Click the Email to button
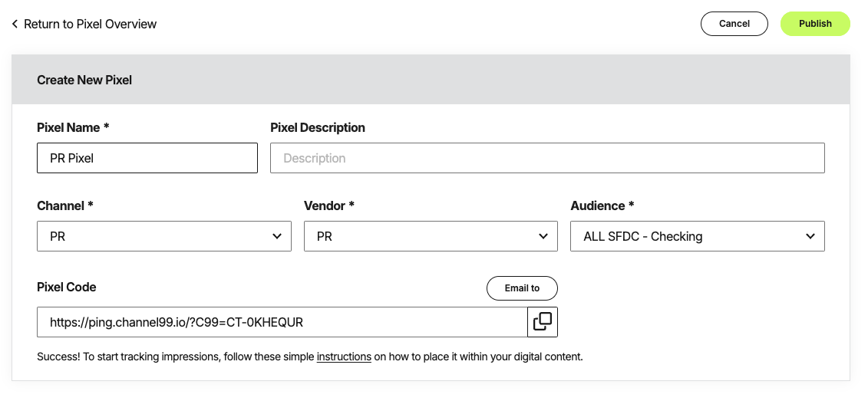The image size is (868, 401). (522, 288)
